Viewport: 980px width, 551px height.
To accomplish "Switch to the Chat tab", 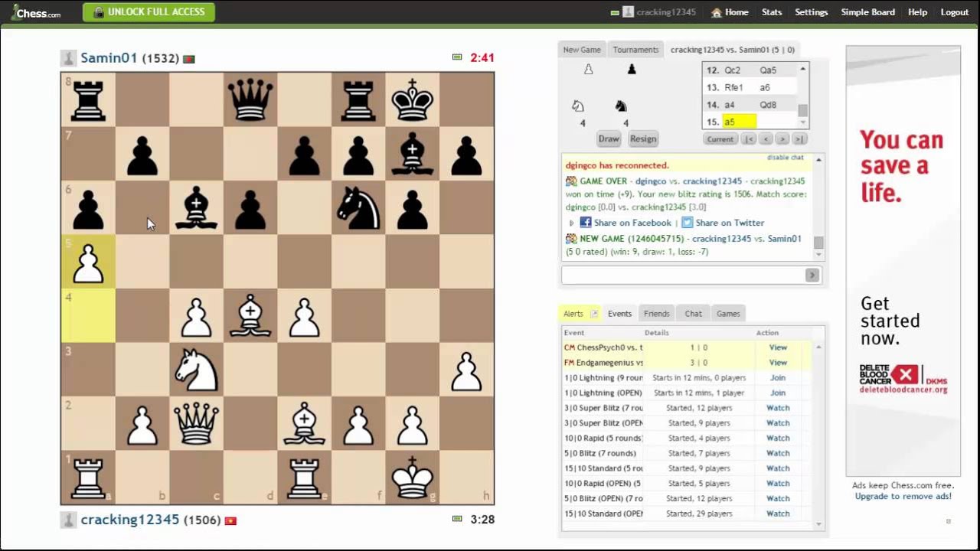I will coord(693,314).
